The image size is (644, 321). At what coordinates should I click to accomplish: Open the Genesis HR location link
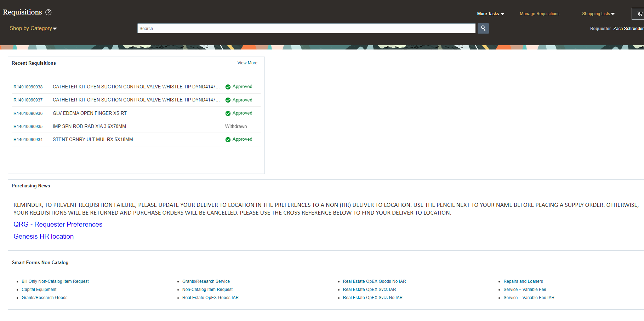[x=43, y=236]
